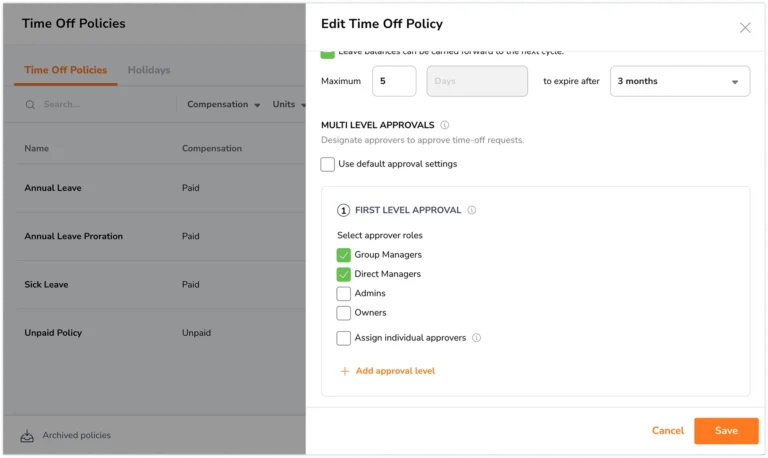Click the First Level Approval info icon
The width and height of the screenshot is (768, 458).
pos(471,210)
